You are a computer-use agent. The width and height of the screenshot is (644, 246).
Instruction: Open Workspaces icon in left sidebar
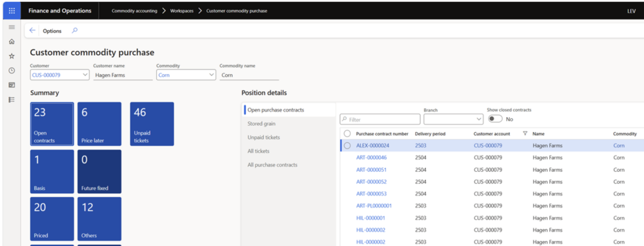[11, 85]
